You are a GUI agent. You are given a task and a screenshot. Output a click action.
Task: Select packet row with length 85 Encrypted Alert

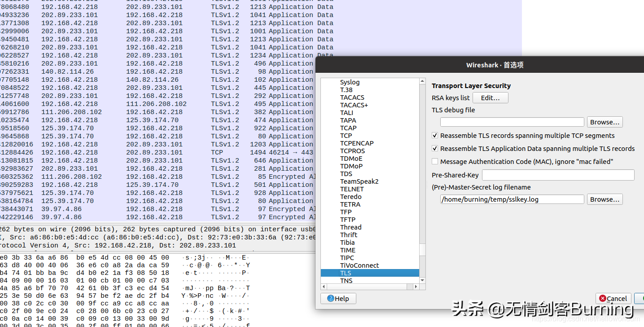point(158,177)
